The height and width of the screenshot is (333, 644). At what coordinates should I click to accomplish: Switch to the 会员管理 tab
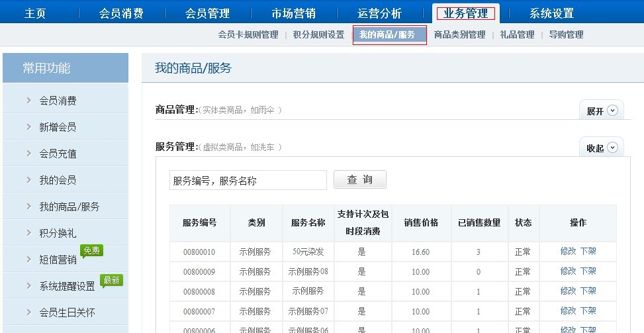pyautogui.click(x=207, y=13)
